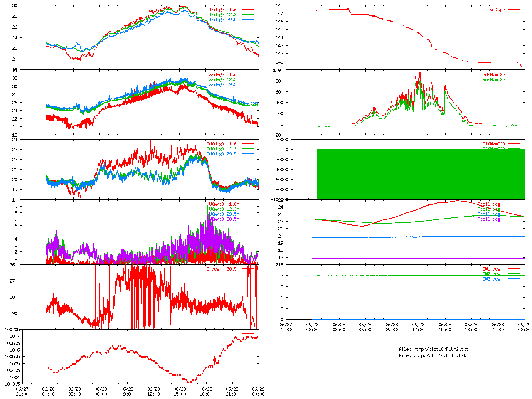Click the '1006.5' y-axis tick label

[x=12, y=343]
